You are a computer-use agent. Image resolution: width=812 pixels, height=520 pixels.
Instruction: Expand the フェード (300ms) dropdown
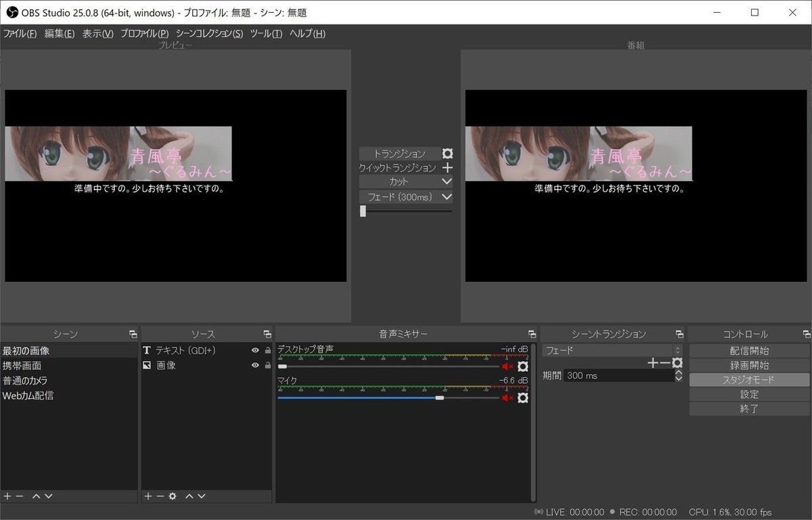(x=446, y=196)
